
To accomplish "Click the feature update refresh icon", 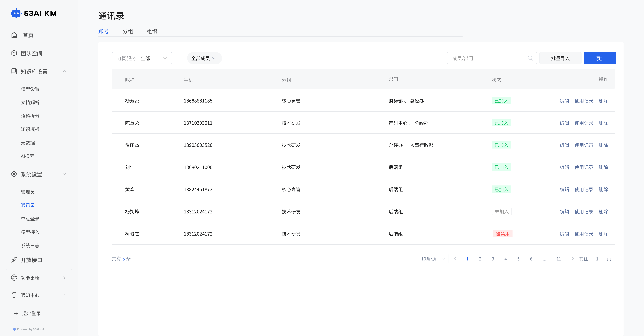I will point(14,277).
